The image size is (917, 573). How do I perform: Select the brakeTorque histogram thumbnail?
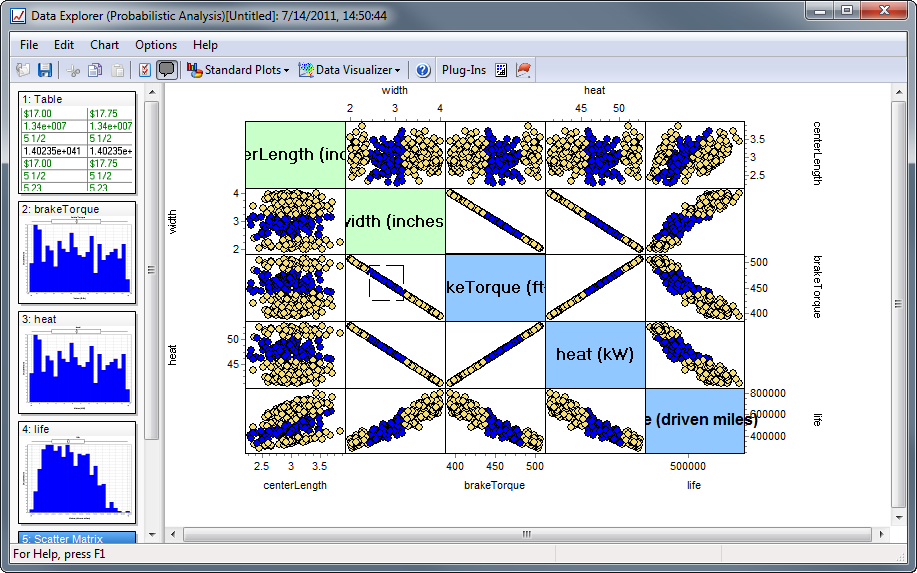point(77,256)
